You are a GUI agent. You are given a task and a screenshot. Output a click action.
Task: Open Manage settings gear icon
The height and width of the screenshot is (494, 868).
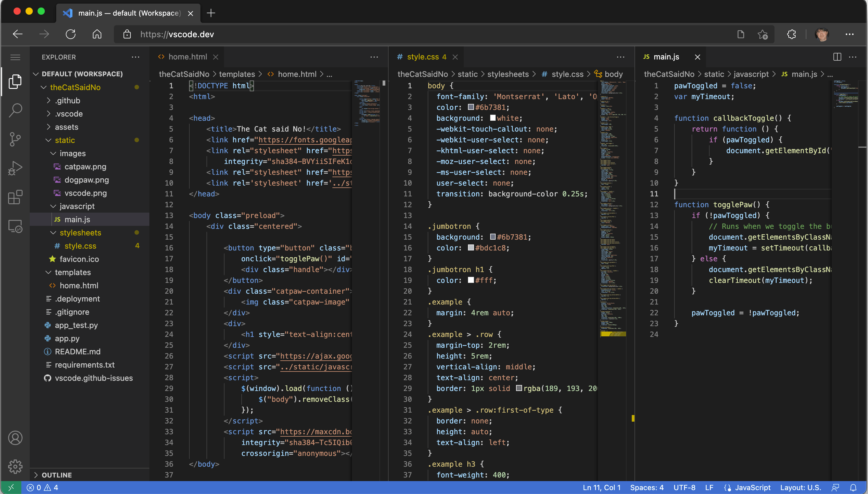tap(15, 466)
